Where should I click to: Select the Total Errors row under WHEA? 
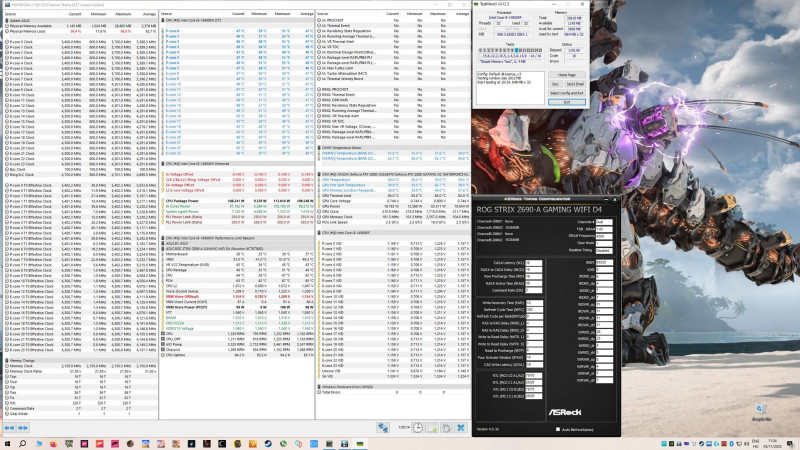click(x=393, y=392)
